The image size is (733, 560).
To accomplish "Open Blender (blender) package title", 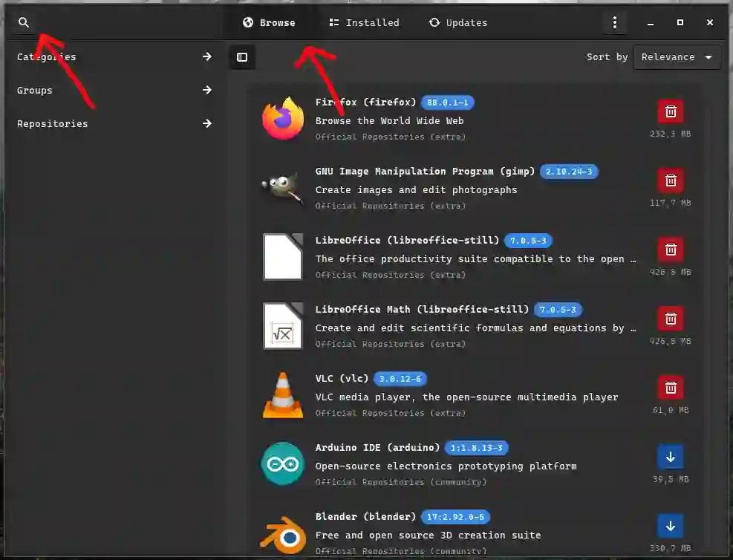I will (365, 516).
